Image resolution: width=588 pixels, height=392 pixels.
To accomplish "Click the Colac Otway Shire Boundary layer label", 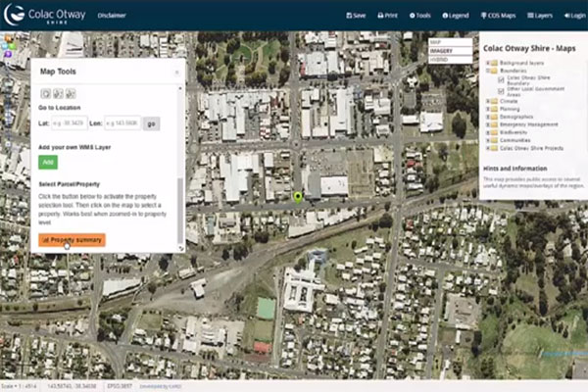I will click(x=528, y=80).
